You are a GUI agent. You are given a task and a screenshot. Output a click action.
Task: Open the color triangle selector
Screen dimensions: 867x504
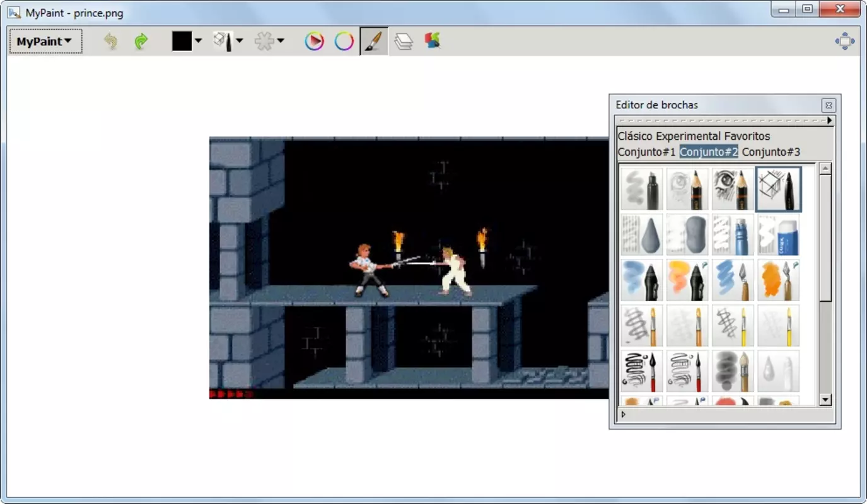click(314, 42)
